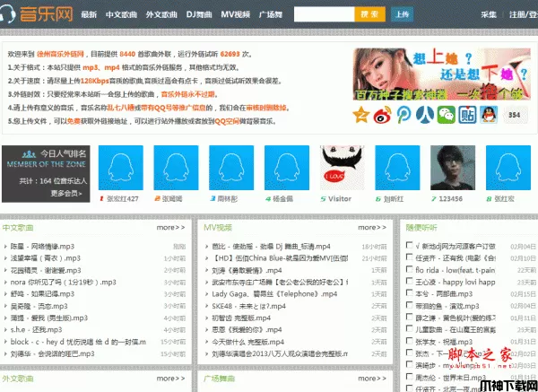Share to Sina Weibo icon
Screen dimensions: 538x392
click(384, 115)
